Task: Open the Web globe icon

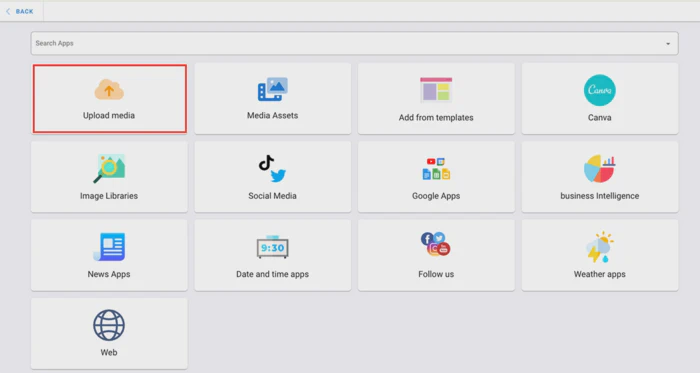Action: point(109,325)
